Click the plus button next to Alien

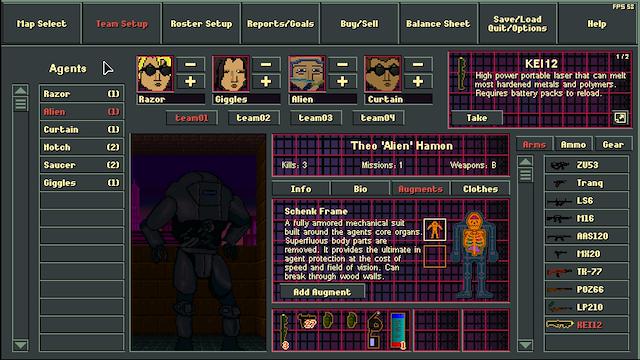(x=342, y=82)
